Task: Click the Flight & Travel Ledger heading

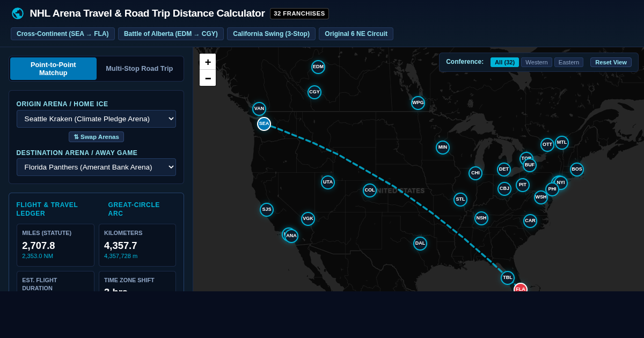Action: click(47, 209)
